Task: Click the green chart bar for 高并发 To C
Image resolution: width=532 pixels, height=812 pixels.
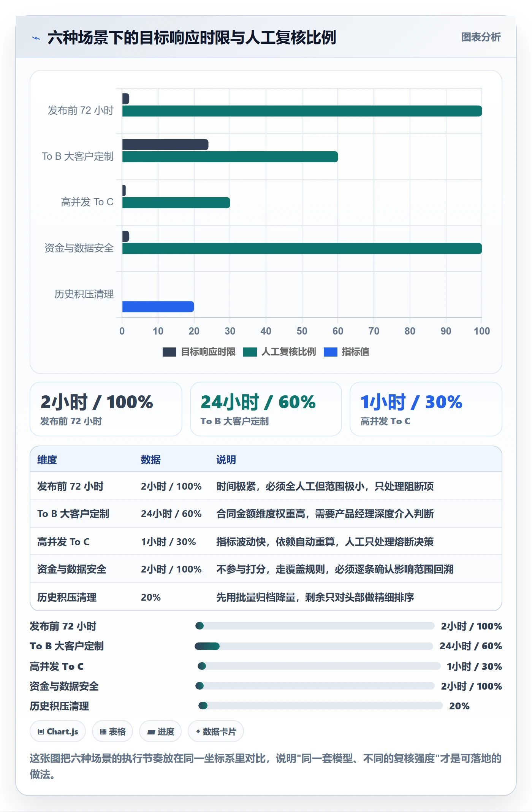Action: (x=176, y=203)
